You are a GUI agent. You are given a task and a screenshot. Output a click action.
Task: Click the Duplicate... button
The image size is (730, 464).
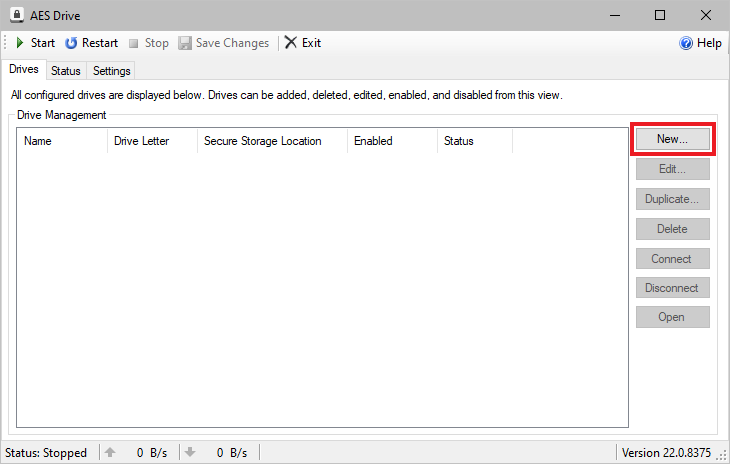[x=673, y=199]
